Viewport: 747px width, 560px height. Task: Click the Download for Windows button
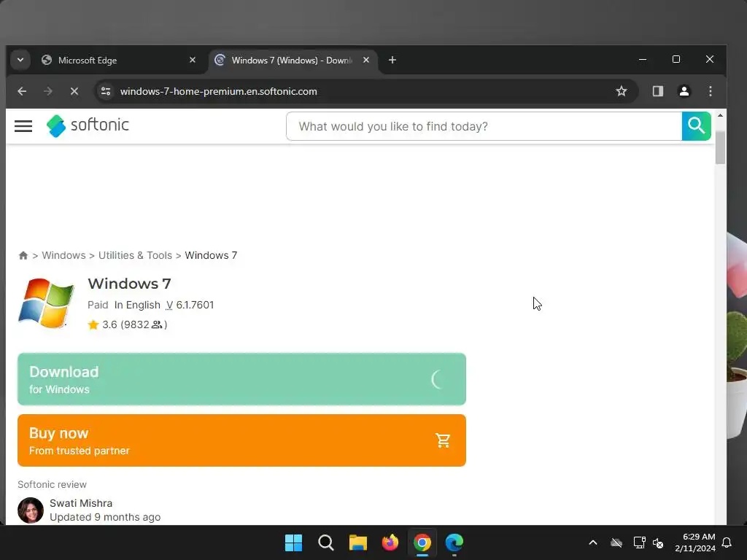[241, 379]
